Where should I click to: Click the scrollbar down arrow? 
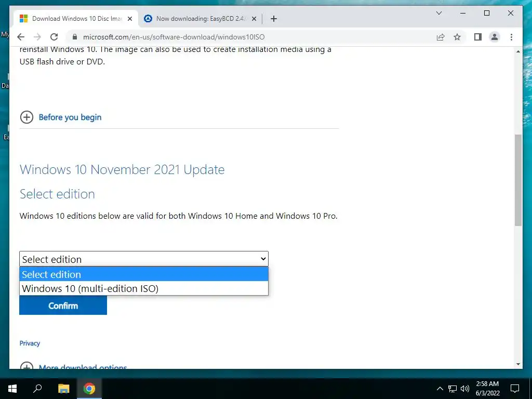click(x=518, y=364)
